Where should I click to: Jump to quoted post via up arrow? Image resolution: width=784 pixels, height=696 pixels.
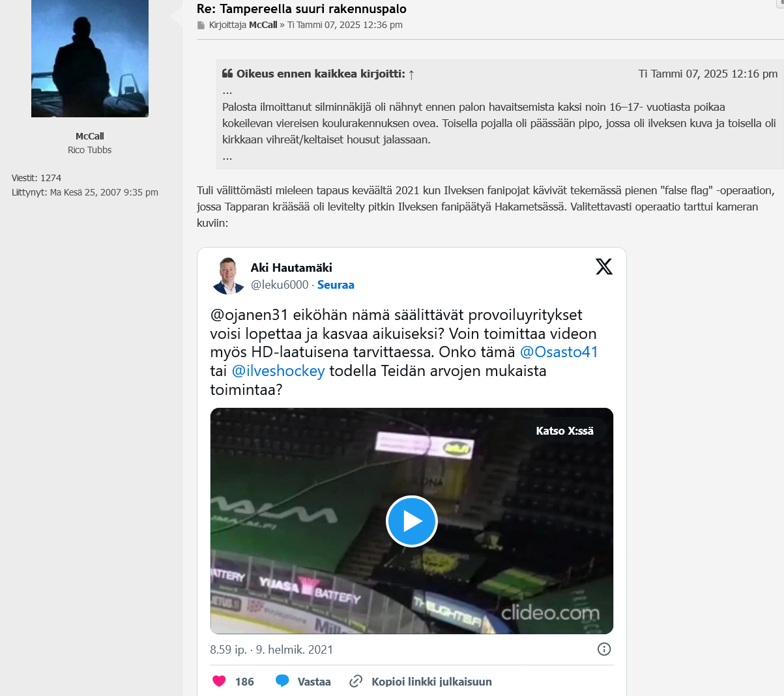click(411, 74)
